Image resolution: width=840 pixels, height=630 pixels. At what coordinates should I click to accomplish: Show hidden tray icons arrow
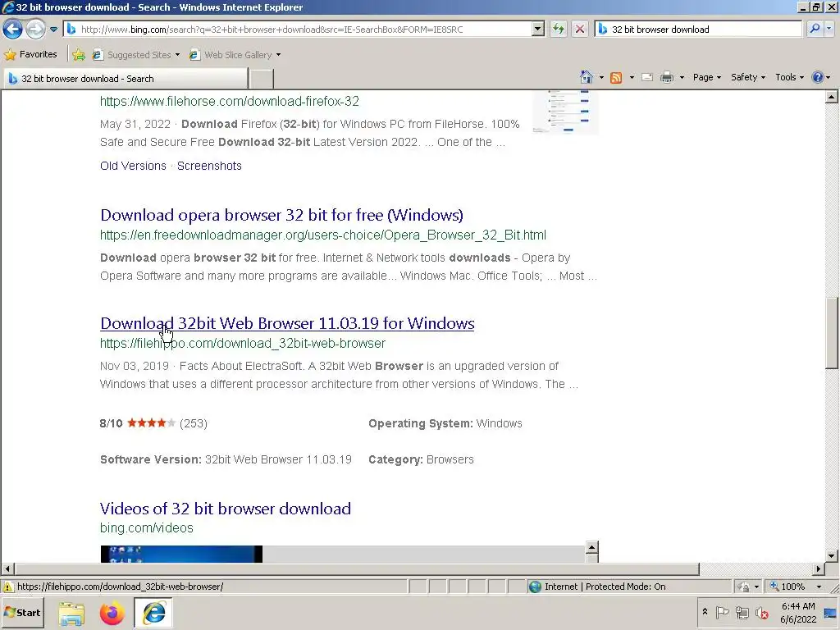click(705, 611)
